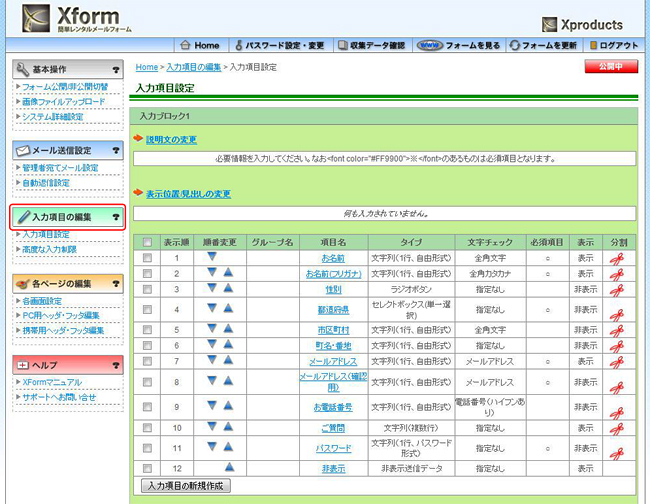Open XFormマニュアル in sidebar

(52, 382)
